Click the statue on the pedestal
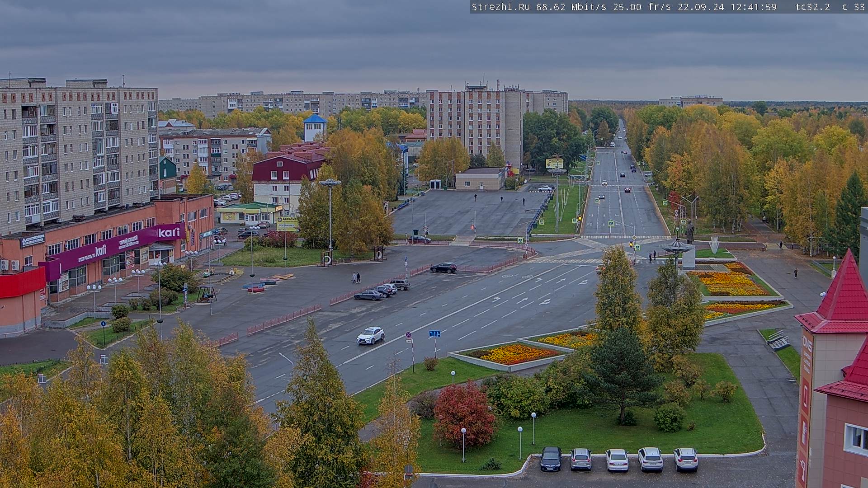 689,232
